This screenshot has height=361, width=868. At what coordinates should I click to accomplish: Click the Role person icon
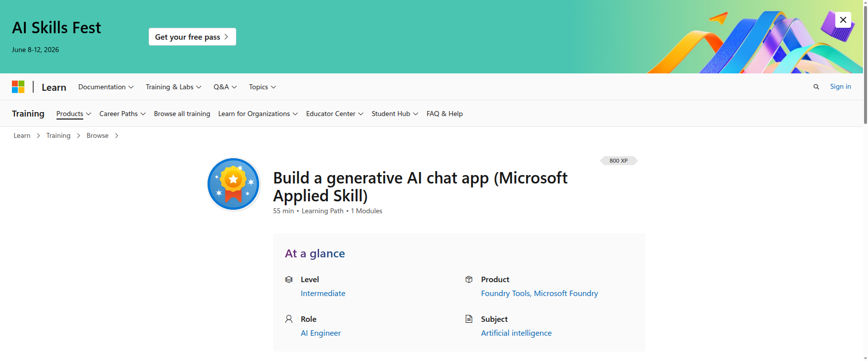coord(289,319)
